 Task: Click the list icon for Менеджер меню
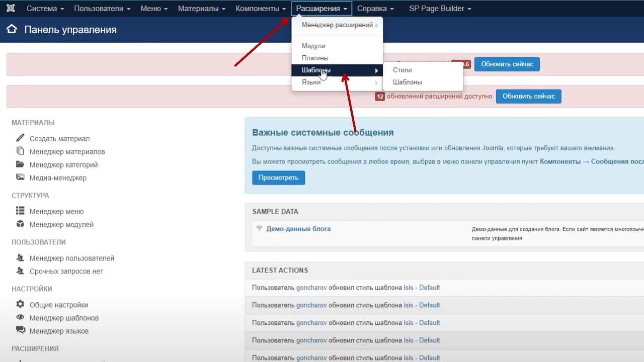pos(20,211)
